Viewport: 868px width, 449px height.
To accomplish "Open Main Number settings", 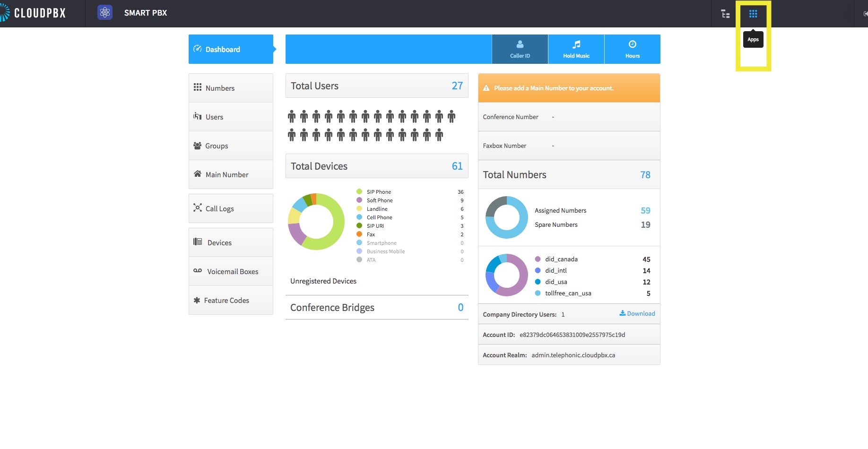I will coord(231,174).
